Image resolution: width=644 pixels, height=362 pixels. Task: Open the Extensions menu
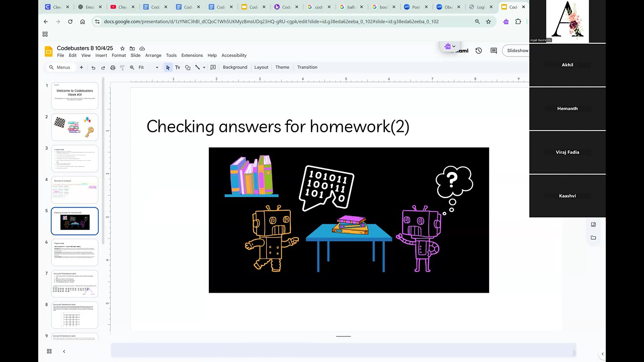pyautogui.click(x=192, y=55)
